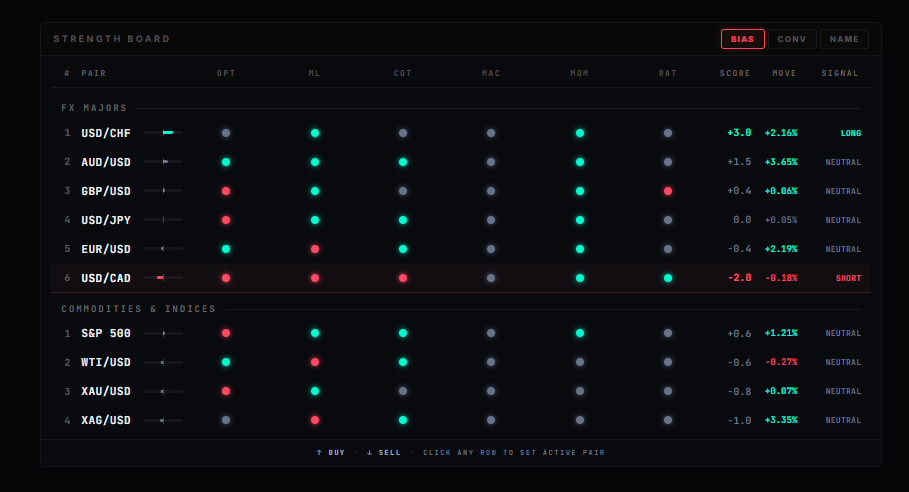Click the MOVE column header
909x492 pixels.
(784, 73)
